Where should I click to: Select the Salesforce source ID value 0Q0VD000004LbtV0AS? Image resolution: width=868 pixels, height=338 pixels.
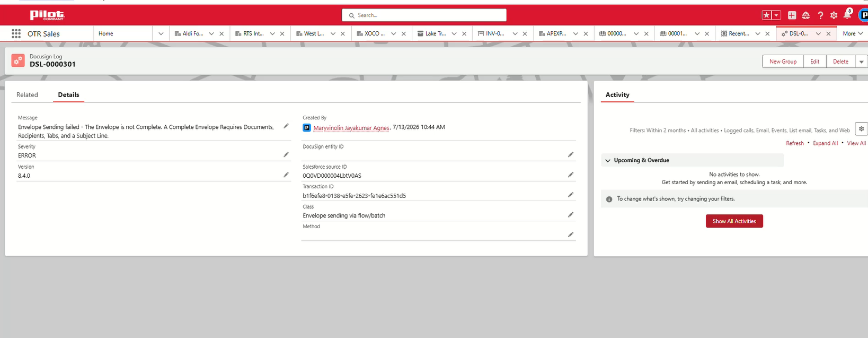[332, 176]
